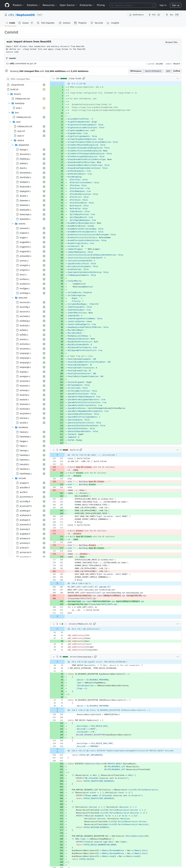Open the Projects tab
The height and width of the screenshot is (868, 186).
[x=80, y=23]
